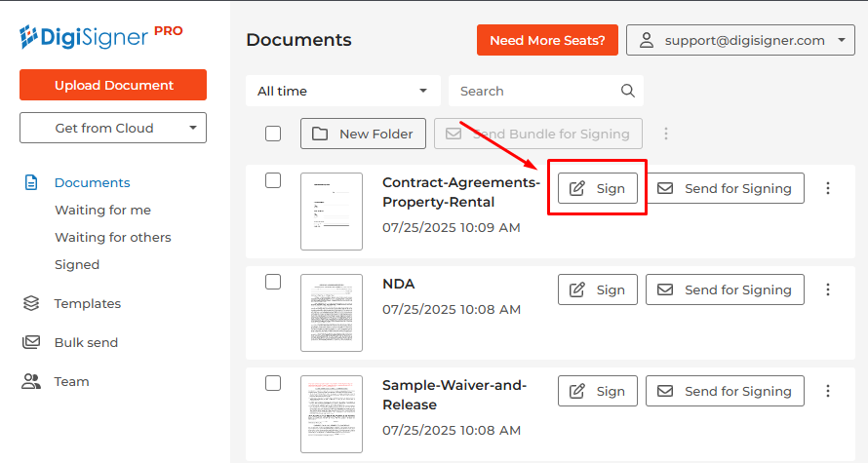Open three-dot menu for Sample-Waiver-and-Release

828,391
